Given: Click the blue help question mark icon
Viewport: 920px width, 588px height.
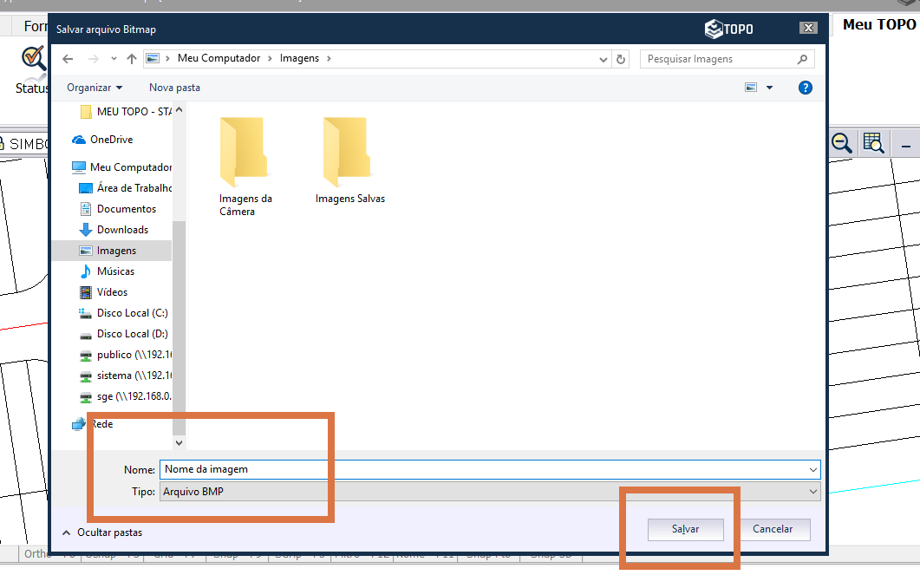Looking at the screenshot, I should point(806,88).
